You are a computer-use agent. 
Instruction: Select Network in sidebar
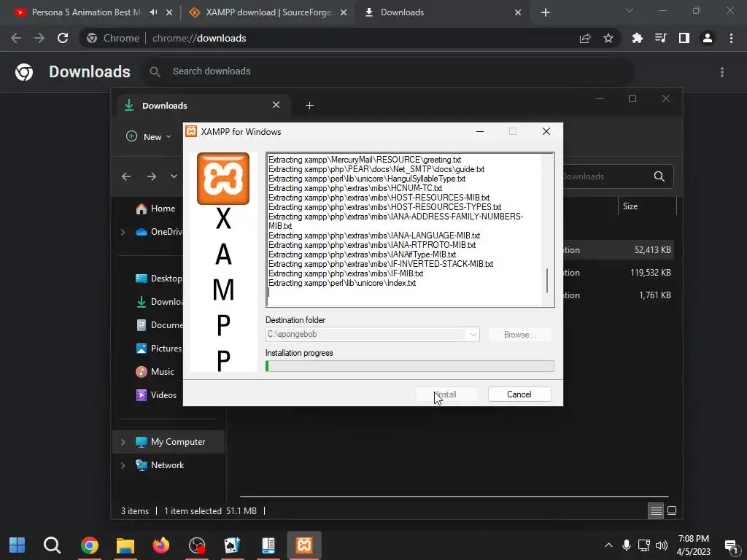click(160, 465)
